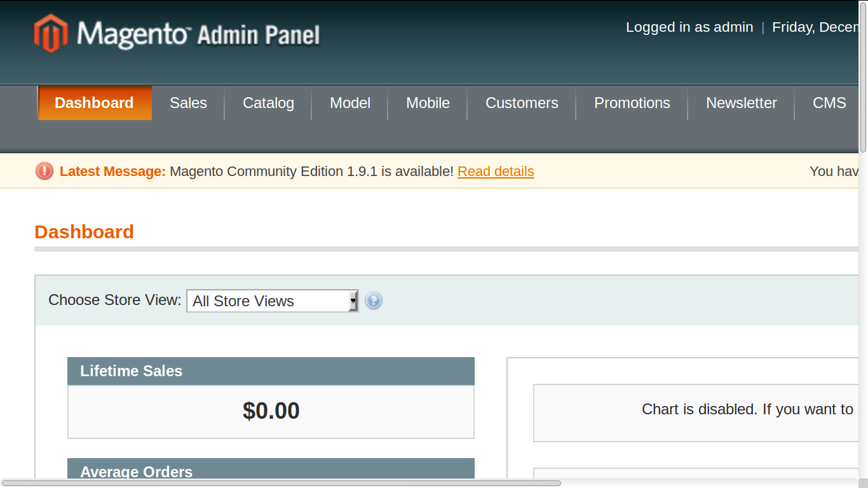Open the CMS menu
The width and height of the screenshot is (868, 488).
(829, 103)
